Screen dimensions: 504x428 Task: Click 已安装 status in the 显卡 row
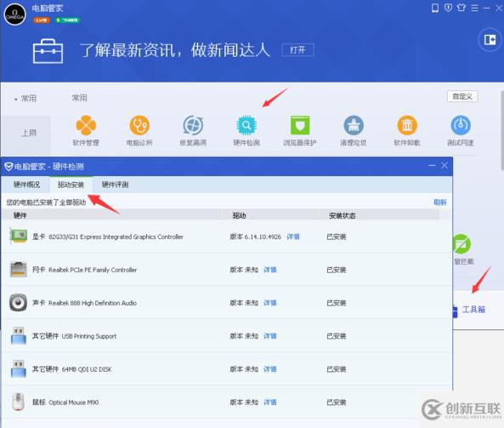click(337, 237)
